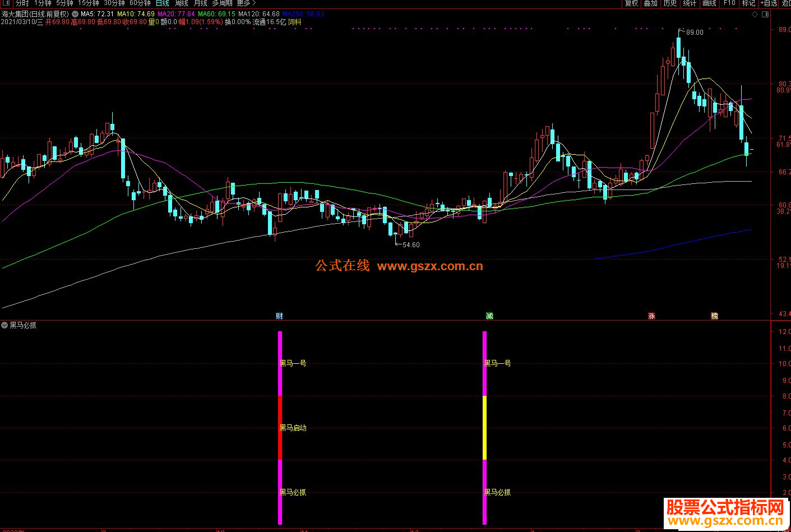The width and height of the screenshot is (791, 532).
Task: Click the 标记 mark button
Action: coord(748,3)
